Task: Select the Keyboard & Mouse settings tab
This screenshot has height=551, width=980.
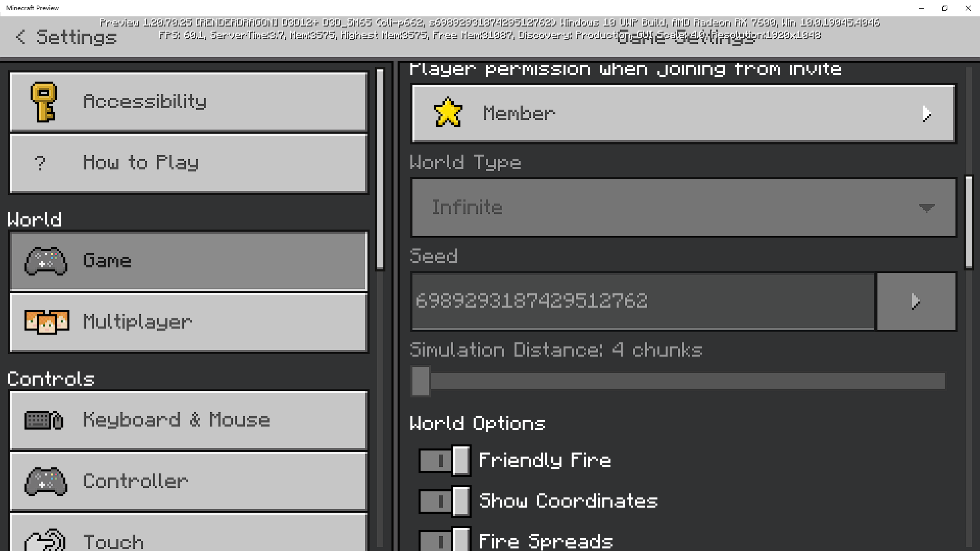Action: pos(189,420)
